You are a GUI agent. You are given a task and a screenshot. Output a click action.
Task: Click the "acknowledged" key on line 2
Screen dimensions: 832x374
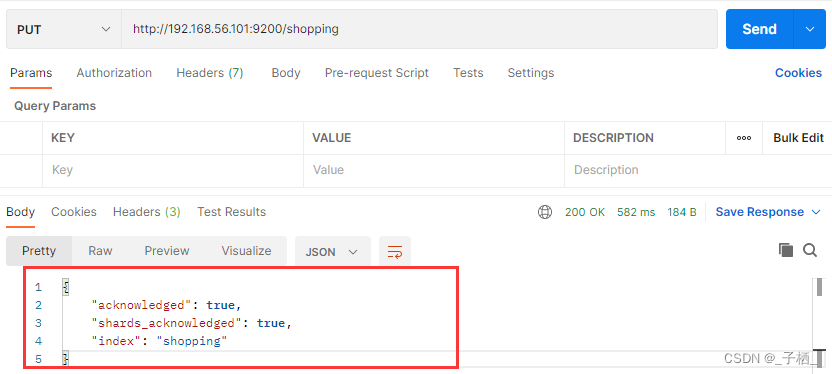point(141,305)
